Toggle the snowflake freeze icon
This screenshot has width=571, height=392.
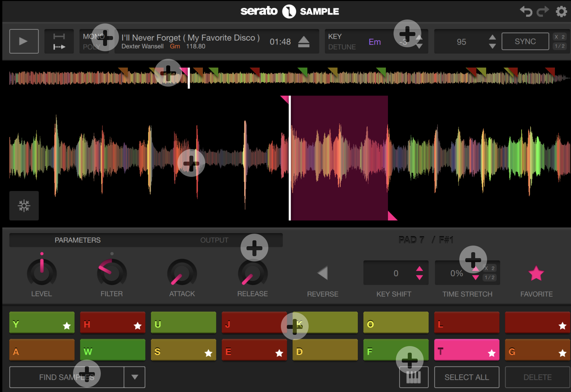(24, 206)
